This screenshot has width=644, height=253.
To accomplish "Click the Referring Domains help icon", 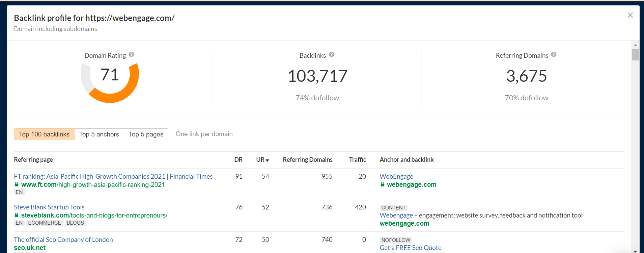I will [x=554, y=54].
